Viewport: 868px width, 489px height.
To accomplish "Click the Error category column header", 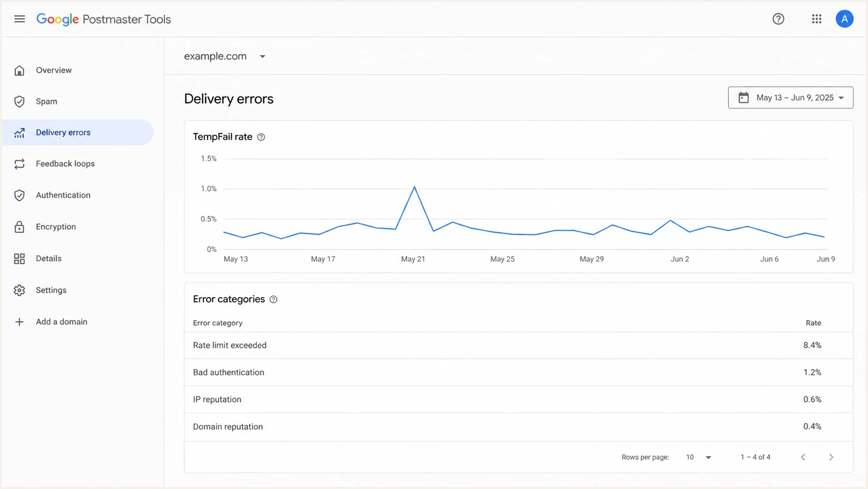I will tap(218, 323).
